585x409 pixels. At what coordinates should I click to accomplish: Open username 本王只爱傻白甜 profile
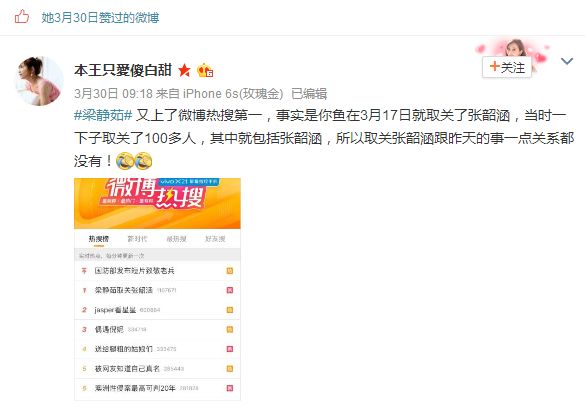123,70
